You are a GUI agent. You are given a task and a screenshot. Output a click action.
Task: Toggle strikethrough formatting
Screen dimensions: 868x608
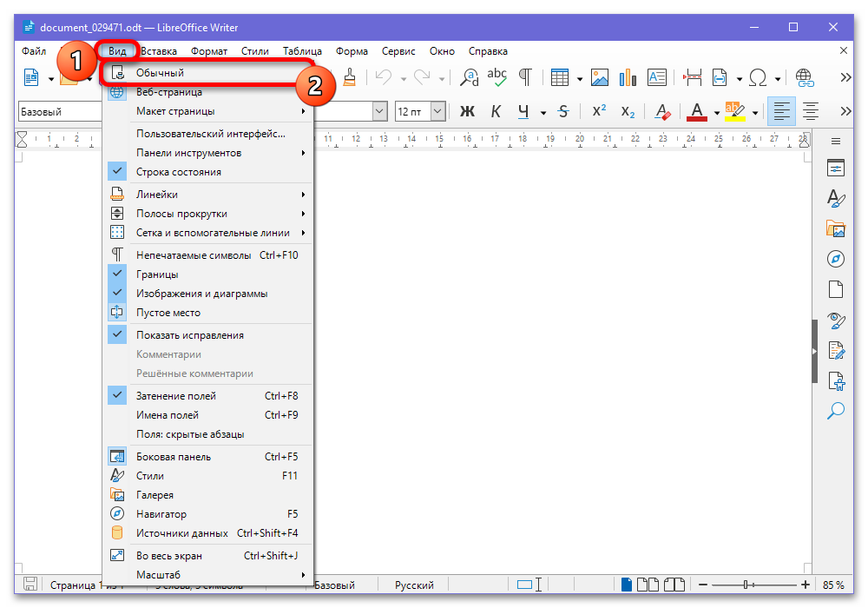(x=563, y=112)
